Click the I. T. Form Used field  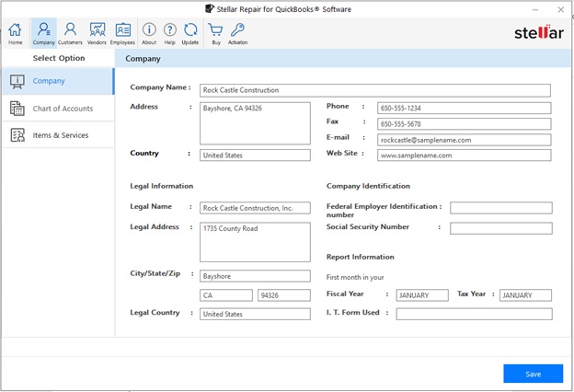(x=474, y=314)
